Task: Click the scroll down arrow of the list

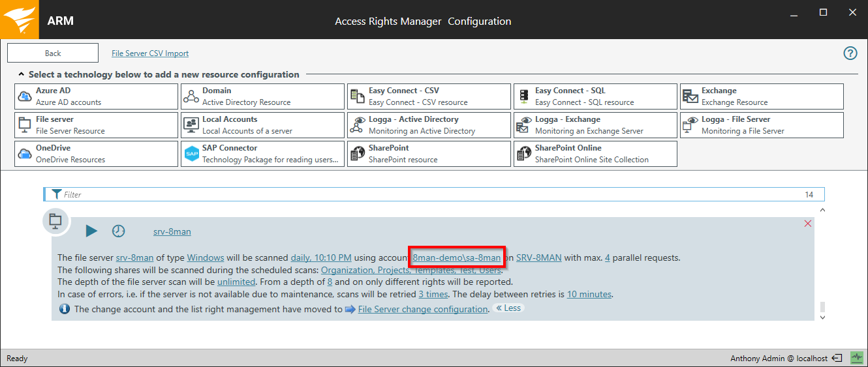Action: click(x=822, y=317)
